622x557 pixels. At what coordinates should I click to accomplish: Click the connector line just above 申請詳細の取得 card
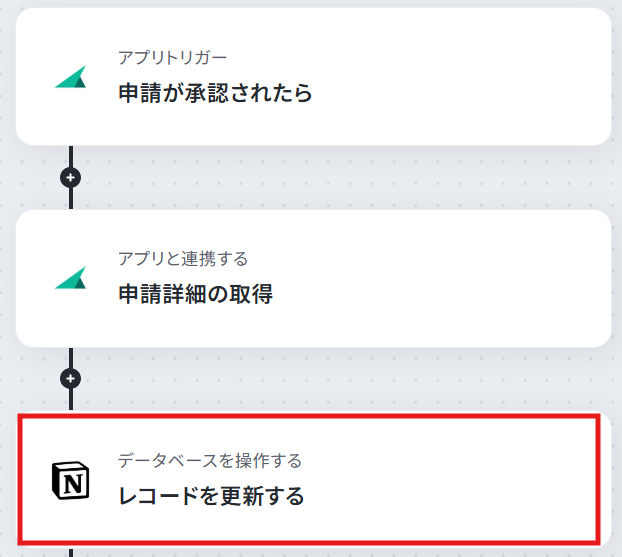tap(71, 199)
